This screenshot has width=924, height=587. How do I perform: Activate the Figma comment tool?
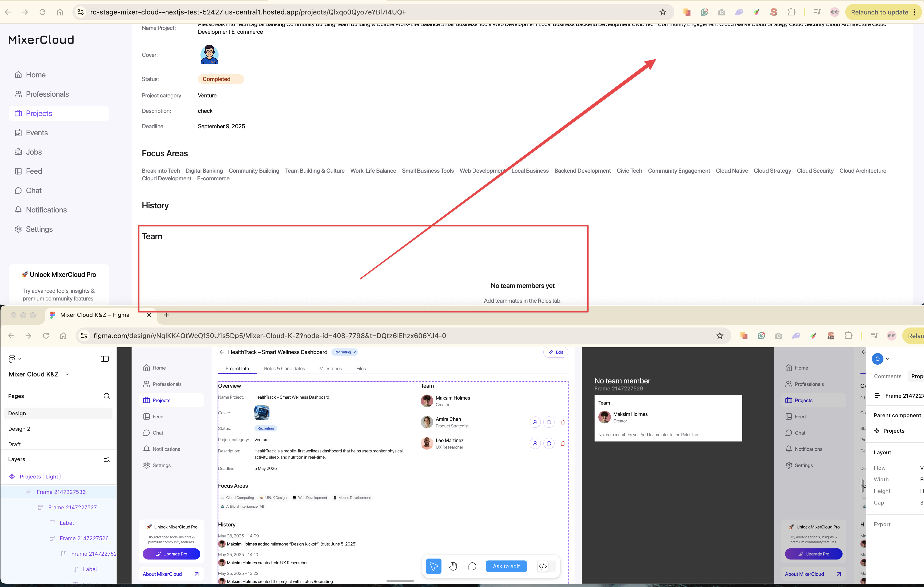pos(472,566)
